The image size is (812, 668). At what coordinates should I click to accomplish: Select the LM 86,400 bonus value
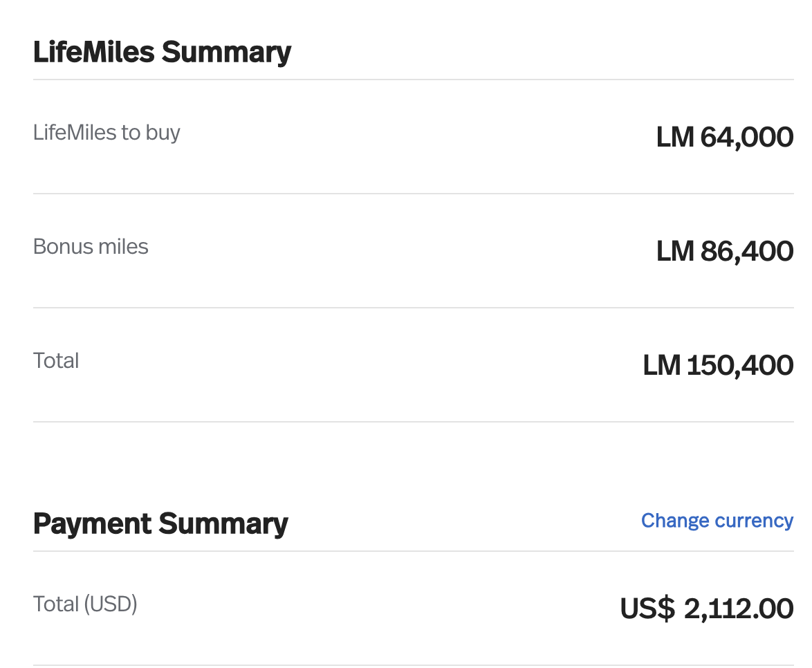[x=724, y=251]
